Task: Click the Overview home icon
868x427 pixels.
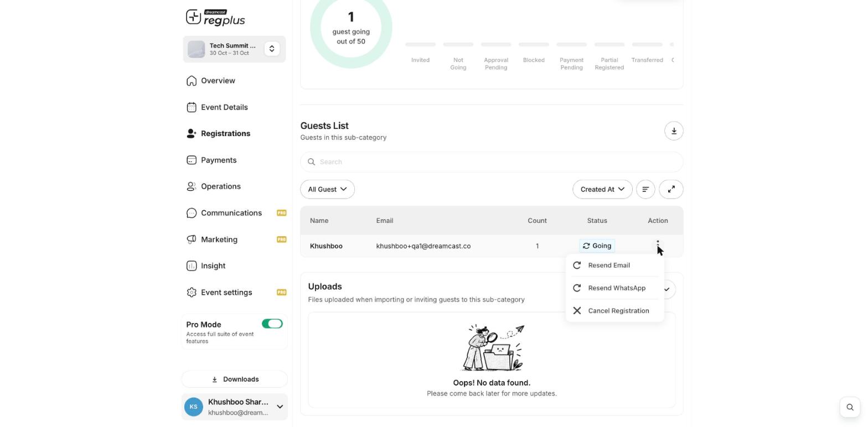Action: [192, 81]
